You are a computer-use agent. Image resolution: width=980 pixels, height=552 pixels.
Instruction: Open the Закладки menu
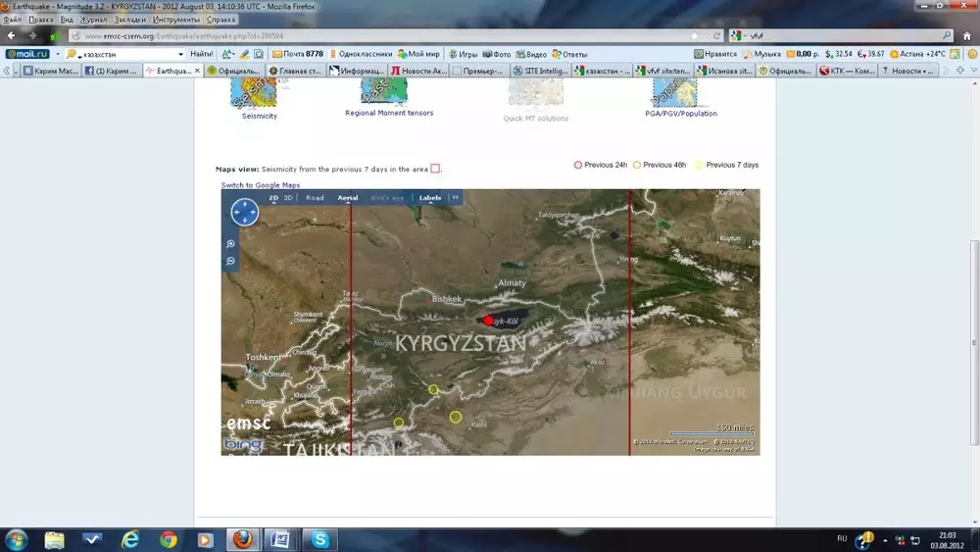[130, 20]
